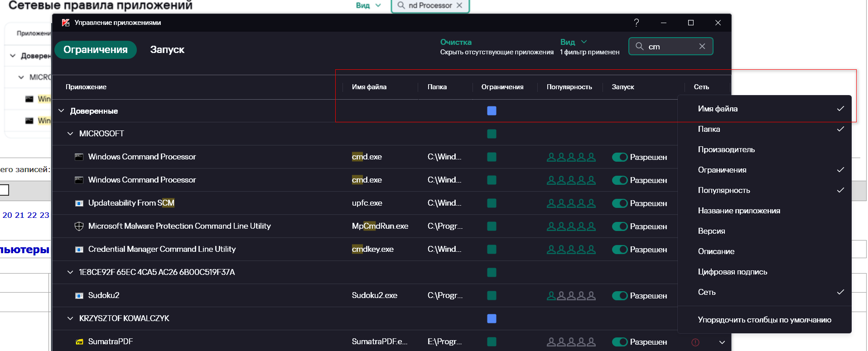Viewport: 868px width, 351px height.
Task: Click the SumatraPDF application icon
Action: click(79, 342)
